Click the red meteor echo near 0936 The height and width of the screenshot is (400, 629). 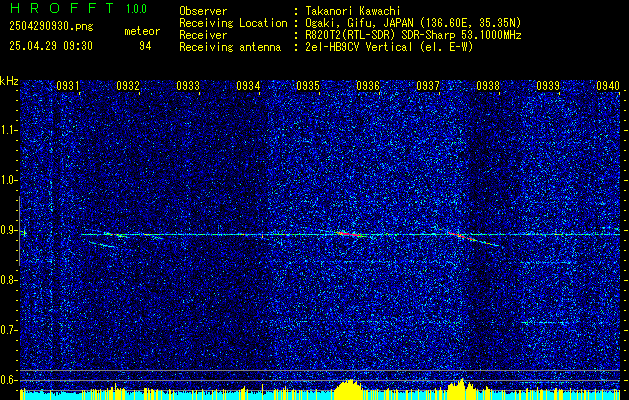[x=348, y=234]
